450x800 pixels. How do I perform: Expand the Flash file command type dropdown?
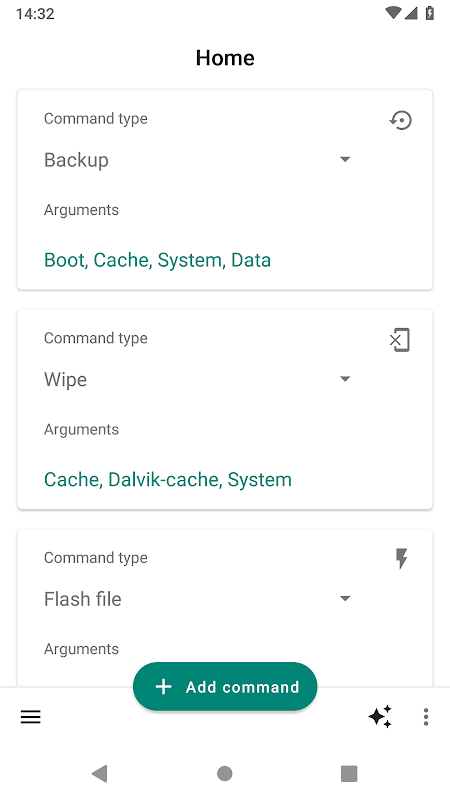click(345, 598)
